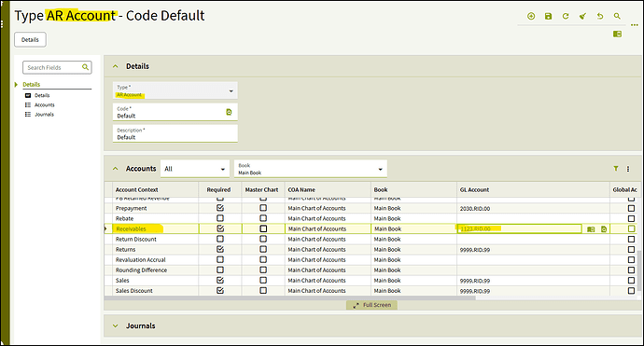The height and width of the screenshot is (346, 644).
Task: Click the Accounts list icon in sidebar
Action: tap(28, 105)
